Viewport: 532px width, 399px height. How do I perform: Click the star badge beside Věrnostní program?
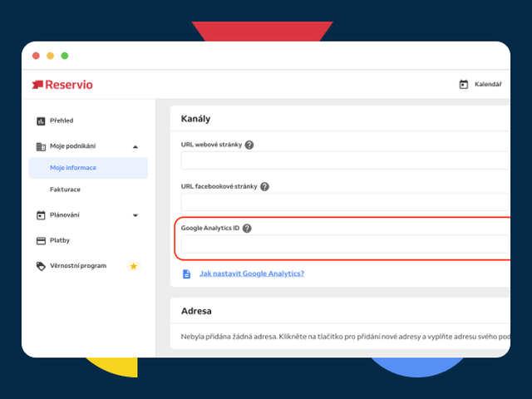tap(133, 266)
